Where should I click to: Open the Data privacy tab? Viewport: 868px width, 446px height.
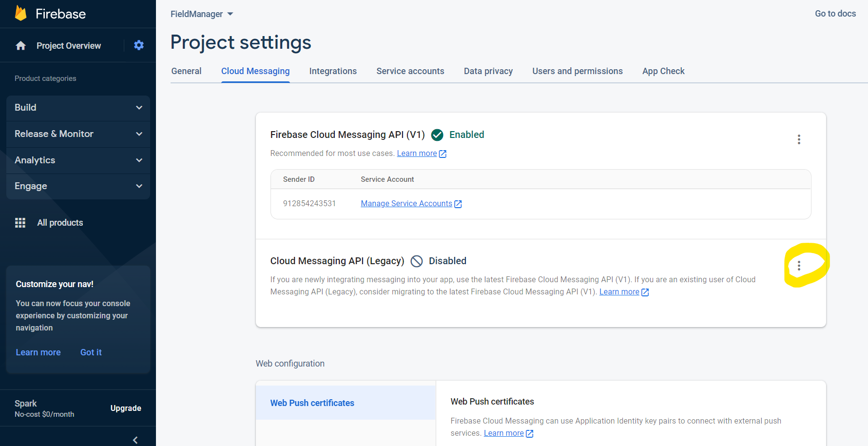click(488, 71)
